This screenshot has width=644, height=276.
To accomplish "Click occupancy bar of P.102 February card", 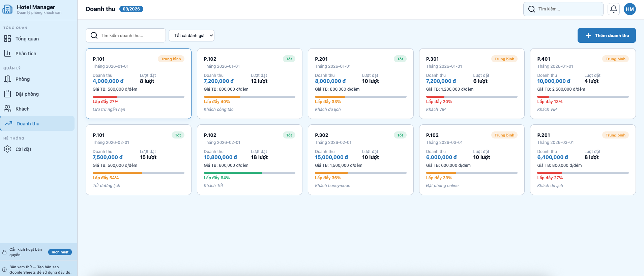I will point(249,173).
